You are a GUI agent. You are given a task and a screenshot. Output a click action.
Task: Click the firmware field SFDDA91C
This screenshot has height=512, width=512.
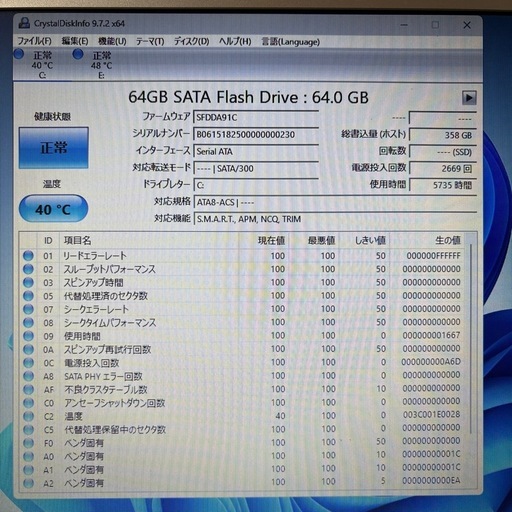pyautogui.click(x=256, y=117)
